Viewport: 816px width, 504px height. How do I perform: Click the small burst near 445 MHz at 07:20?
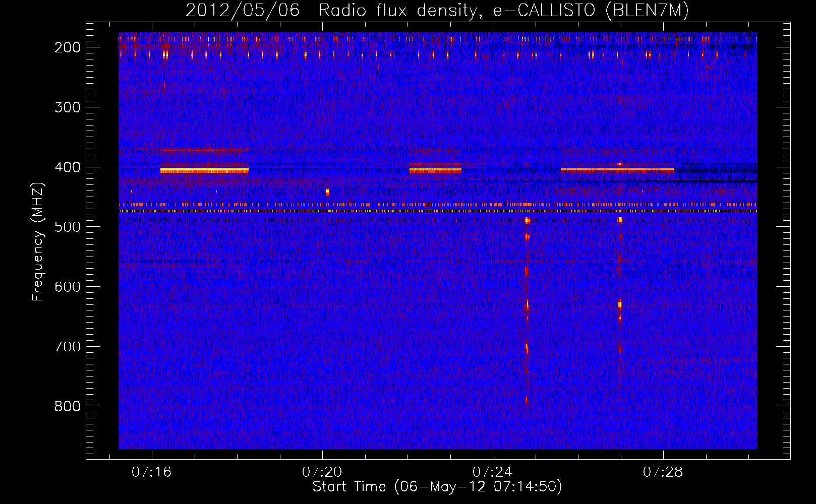(327, 192)
